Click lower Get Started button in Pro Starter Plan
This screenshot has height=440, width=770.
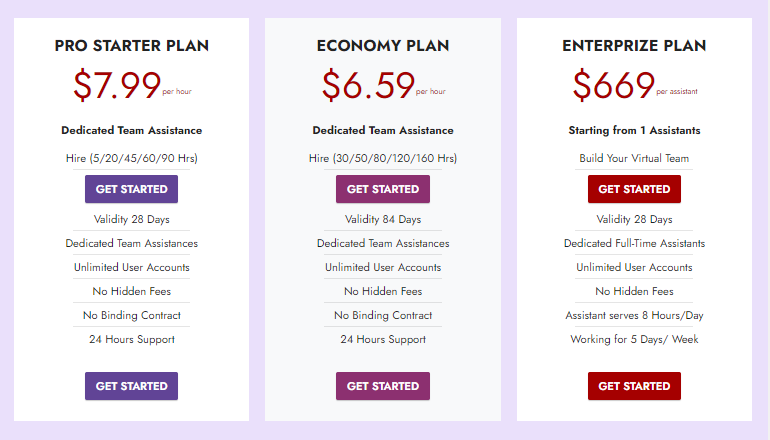coord(131,386)
